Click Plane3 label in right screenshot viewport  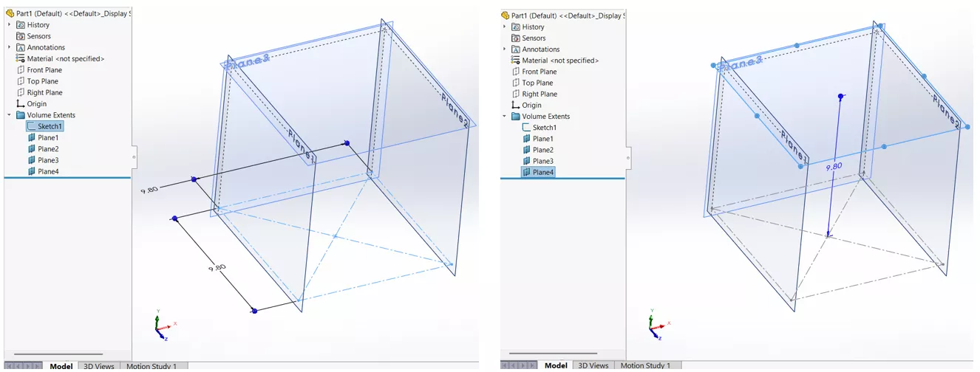point(741,64)
